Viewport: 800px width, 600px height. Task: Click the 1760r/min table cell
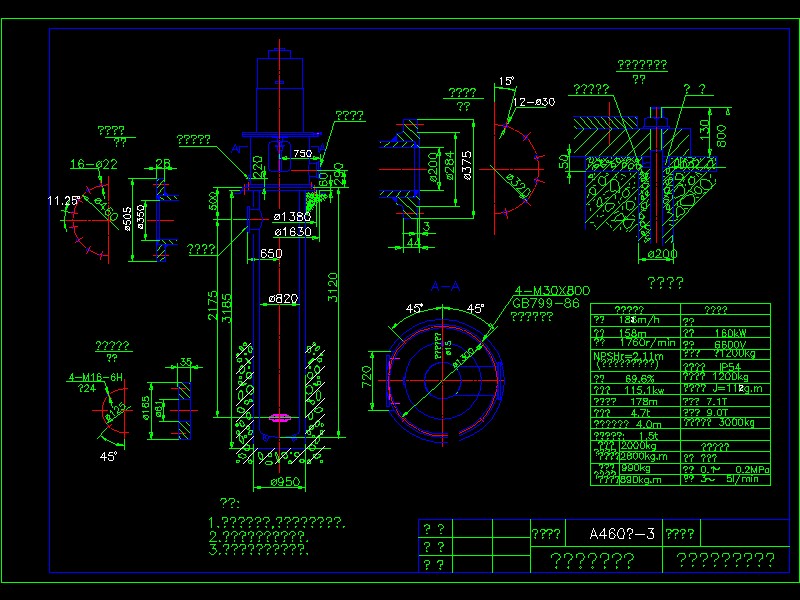(647, 343)
